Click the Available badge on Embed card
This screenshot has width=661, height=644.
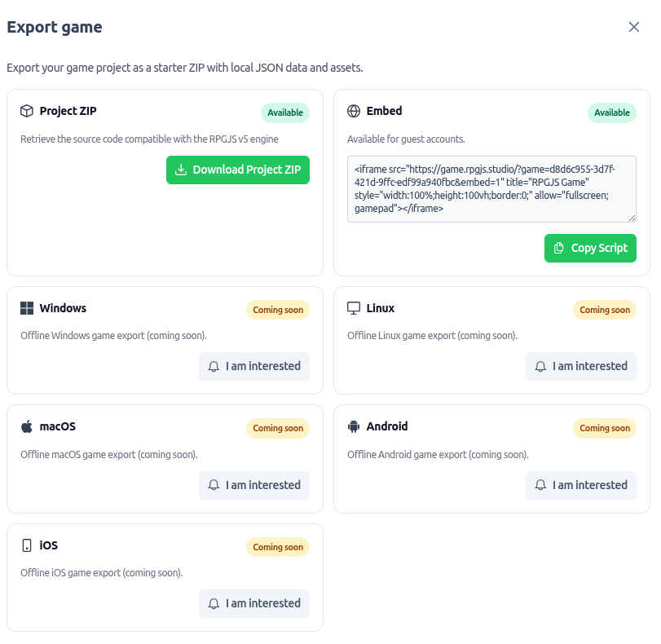coord(611,112)
